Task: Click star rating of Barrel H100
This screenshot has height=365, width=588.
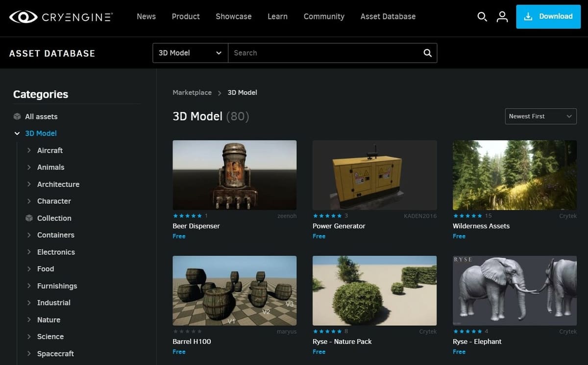Action: pos(187,332)
